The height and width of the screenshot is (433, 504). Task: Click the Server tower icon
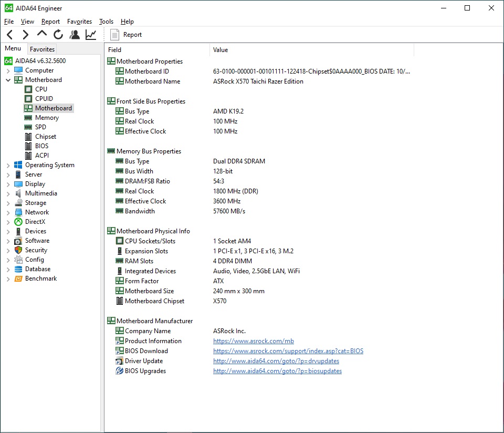18,174
